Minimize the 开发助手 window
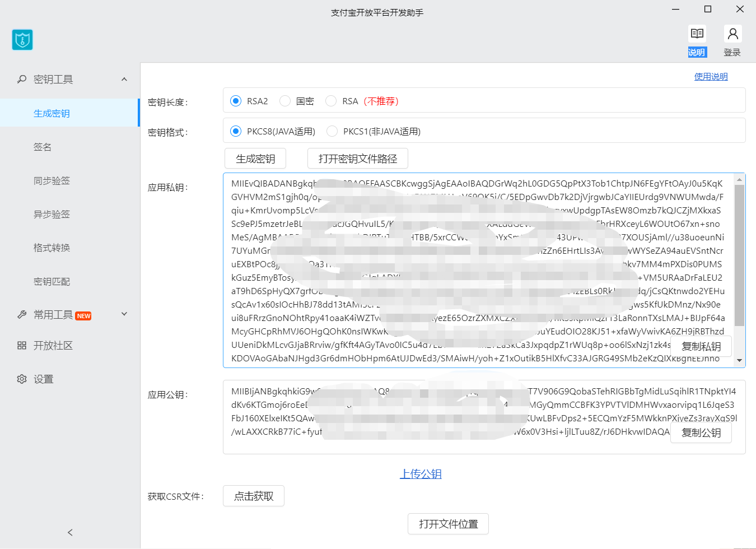 click(676, 9)
